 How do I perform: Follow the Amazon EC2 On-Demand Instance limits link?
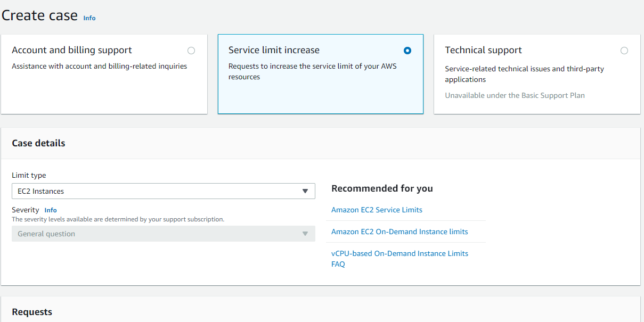click(400, 232)
